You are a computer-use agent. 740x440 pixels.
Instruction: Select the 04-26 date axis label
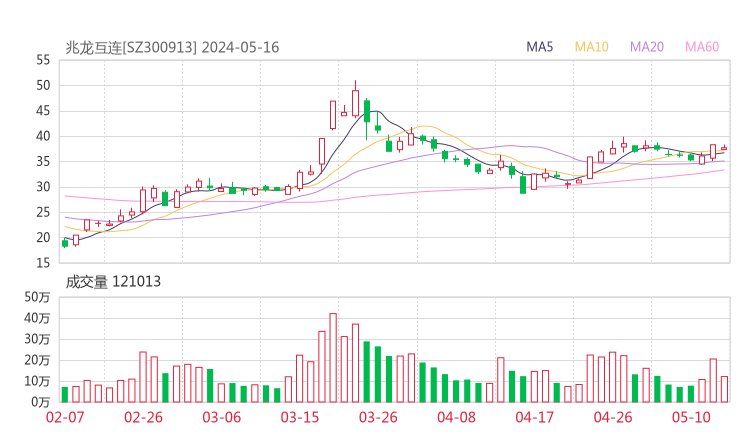pyautogui.click(x=613, y=417)
